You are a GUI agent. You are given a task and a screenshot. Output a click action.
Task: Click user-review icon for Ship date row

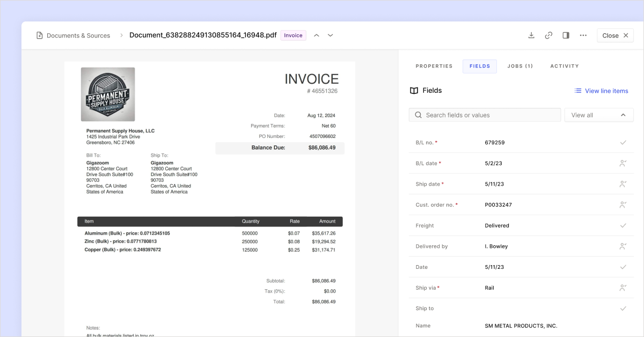(x=623, y=184)
